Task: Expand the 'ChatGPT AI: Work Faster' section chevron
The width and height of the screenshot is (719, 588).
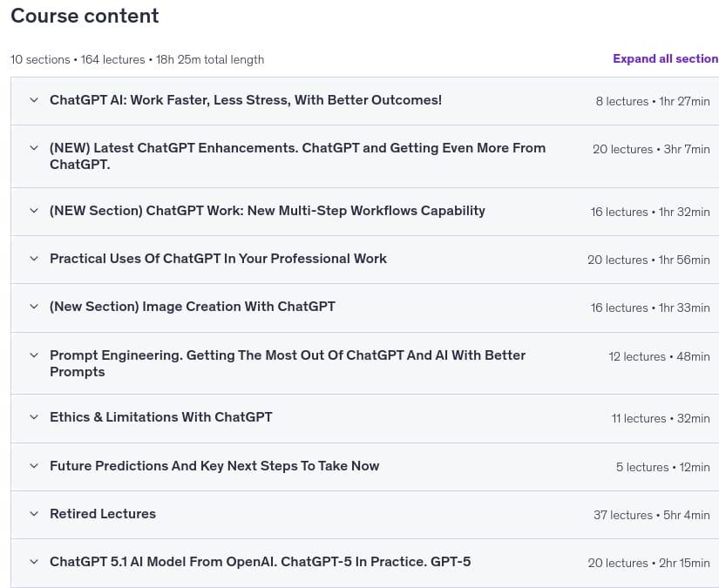Action: 34,100
